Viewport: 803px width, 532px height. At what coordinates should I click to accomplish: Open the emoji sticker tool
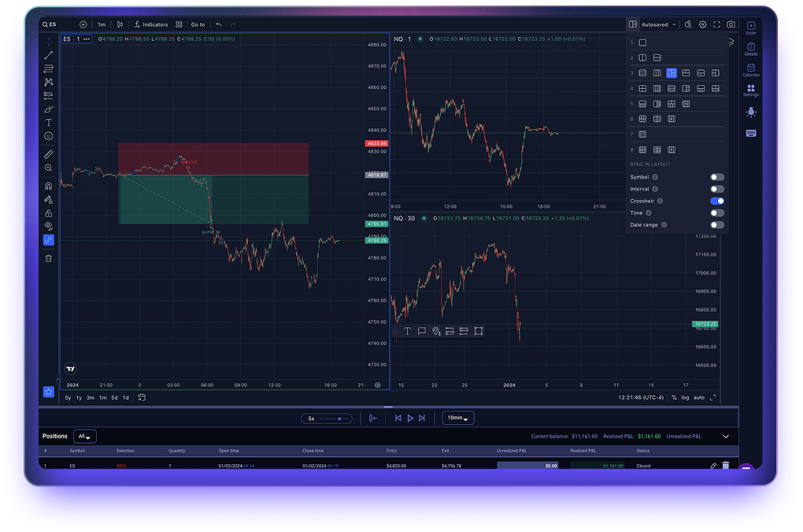point(49,136)
